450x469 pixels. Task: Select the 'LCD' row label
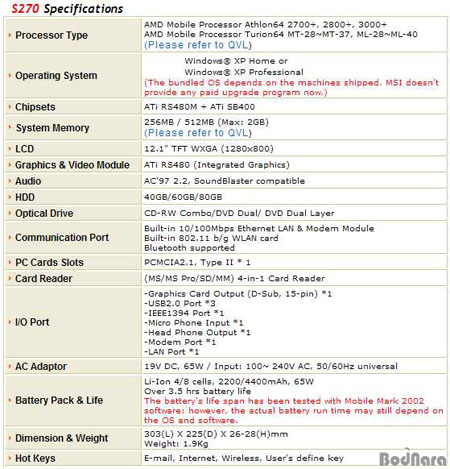tap(24, 149)
